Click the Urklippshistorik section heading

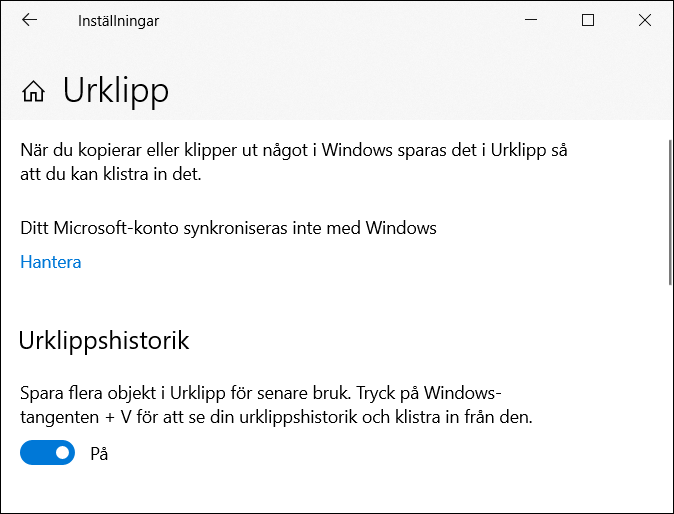(x=104, y=340)
